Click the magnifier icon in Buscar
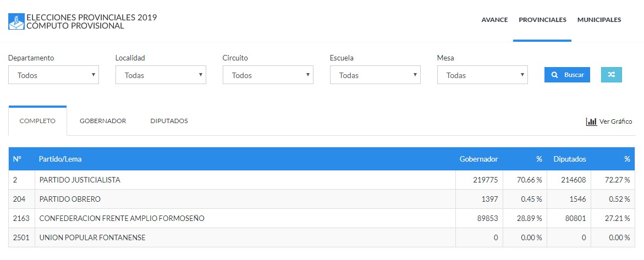Image resolution: width=644 pixels, height=260 pixels. [555, 75]
